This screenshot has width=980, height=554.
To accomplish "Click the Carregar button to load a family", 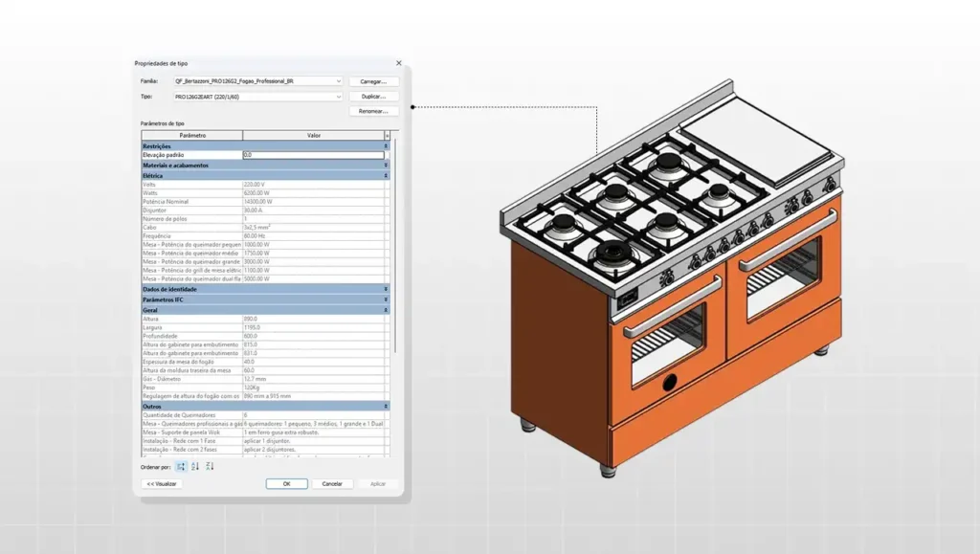I will click(x=373, y=81).
